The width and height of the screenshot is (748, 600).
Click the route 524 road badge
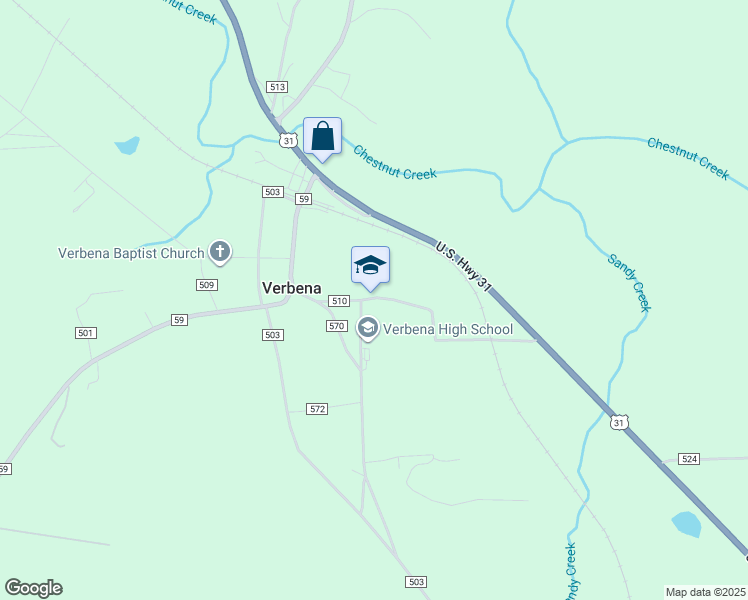click(x=689, y=459)
